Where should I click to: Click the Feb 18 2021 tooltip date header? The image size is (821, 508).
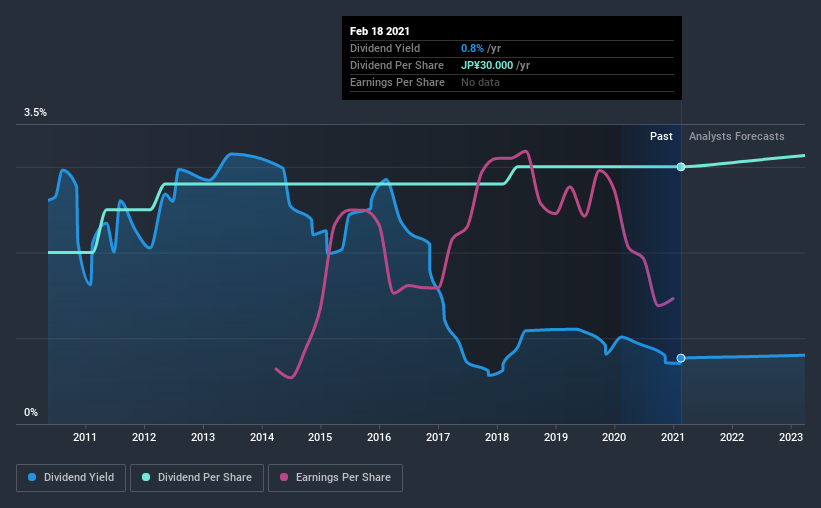pos(380,31)
